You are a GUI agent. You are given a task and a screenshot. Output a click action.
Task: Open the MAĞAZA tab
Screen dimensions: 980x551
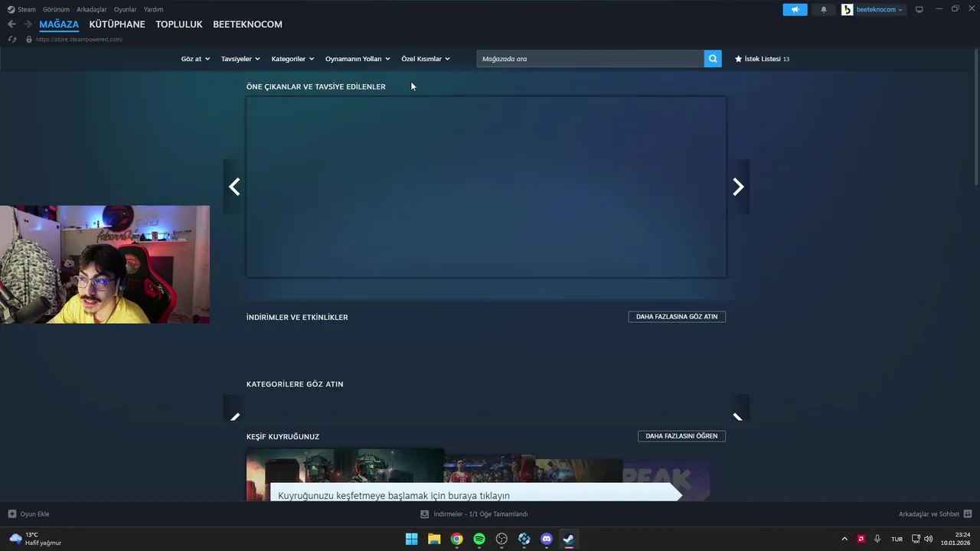pyautogui.click(x=59, y=24)
